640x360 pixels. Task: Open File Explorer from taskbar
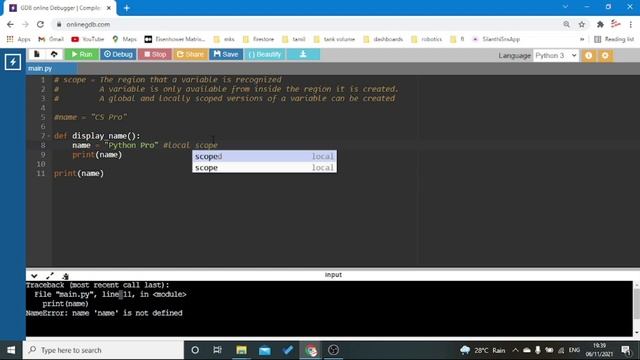click(241, 350)
